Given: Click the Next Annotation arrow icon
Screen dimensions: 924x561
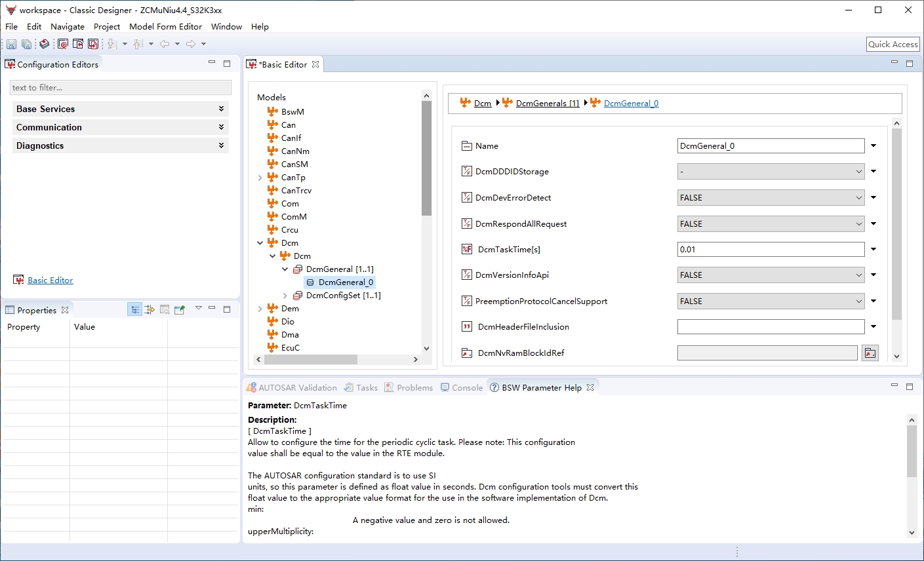Looking at the screenshot, I should click(111, 44).
